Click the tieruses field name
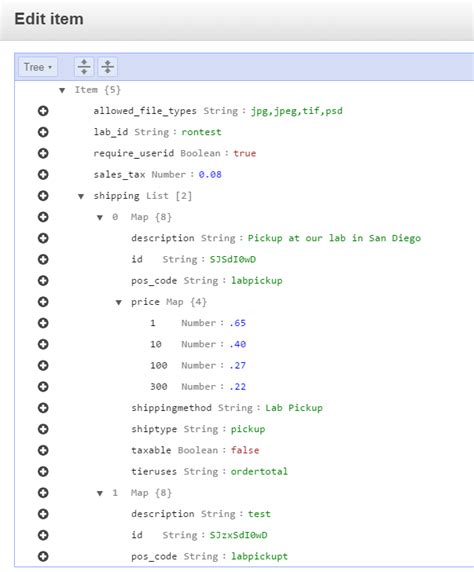This screenshot has height=572, width=474. pyautogui.click(x=154, y=472)
